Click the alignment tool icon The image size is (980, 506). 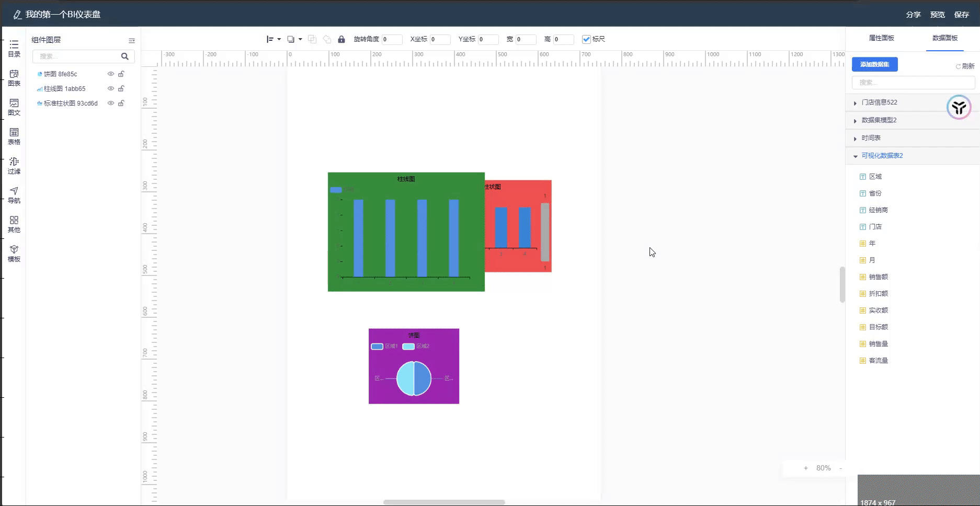tap(270, 39)
